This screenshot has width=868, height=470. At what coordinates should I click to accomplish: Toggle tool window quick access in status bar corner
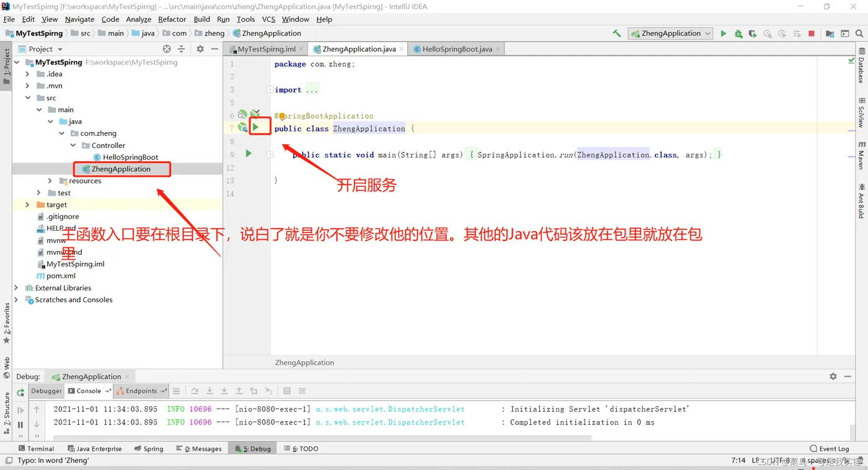click(x=8, y=460)
